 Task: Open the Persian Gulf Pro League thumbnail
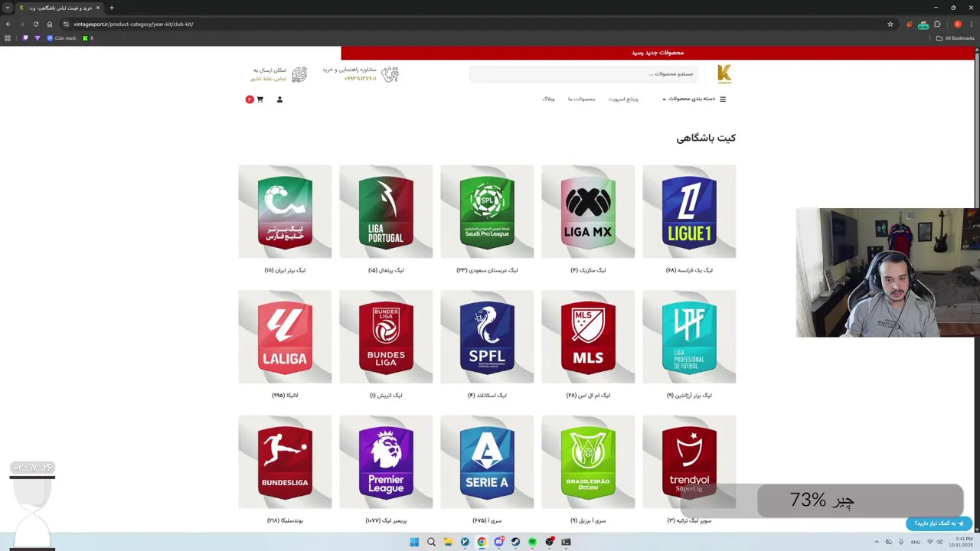[285, 211]
